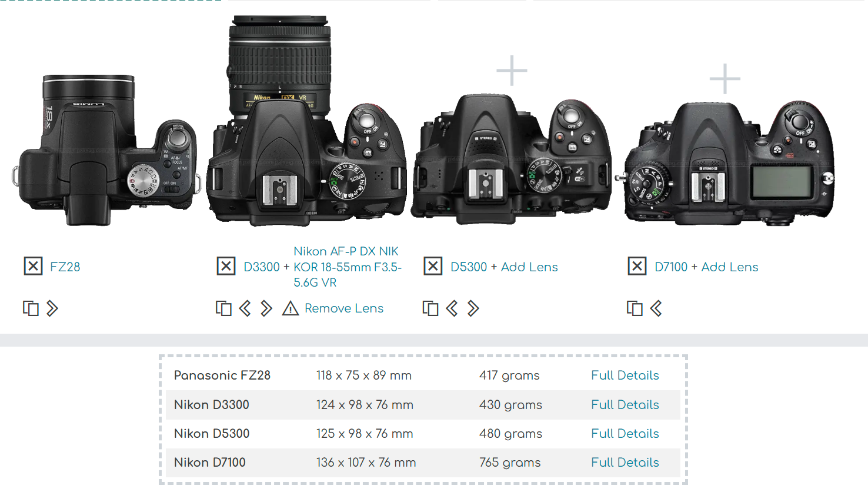
Task: Open Full Details for Nikon D7100
Action: pos(625,463)
